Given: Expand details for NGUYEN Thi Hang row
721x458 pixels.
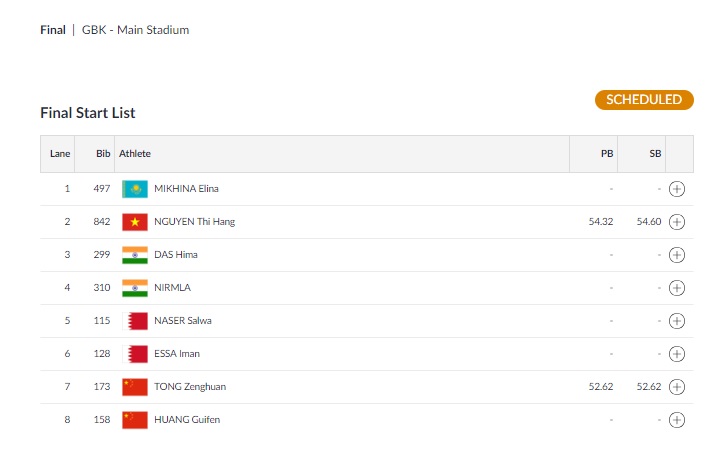Looking at the screenshot, I should (676, 222).
